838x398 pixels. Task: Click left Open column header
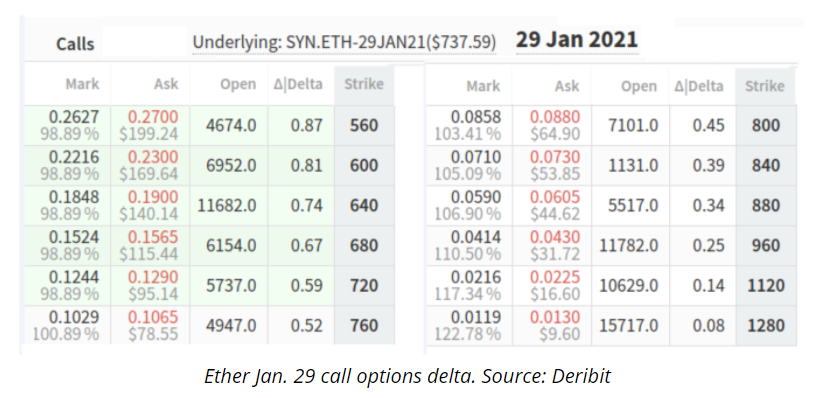point(237,84)
